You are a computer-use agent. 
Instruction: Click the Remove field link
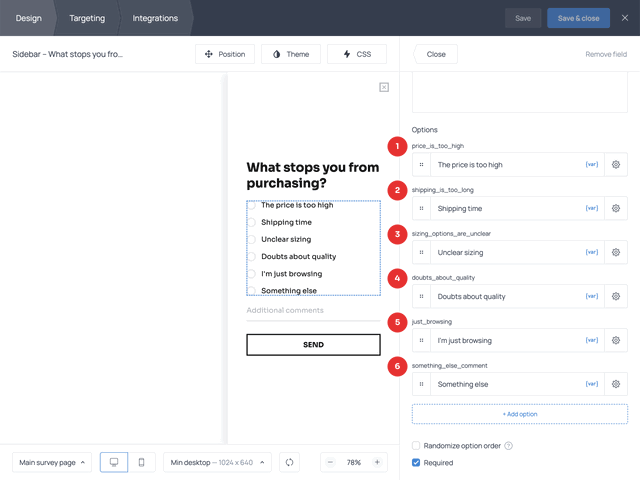click(606, 54)
